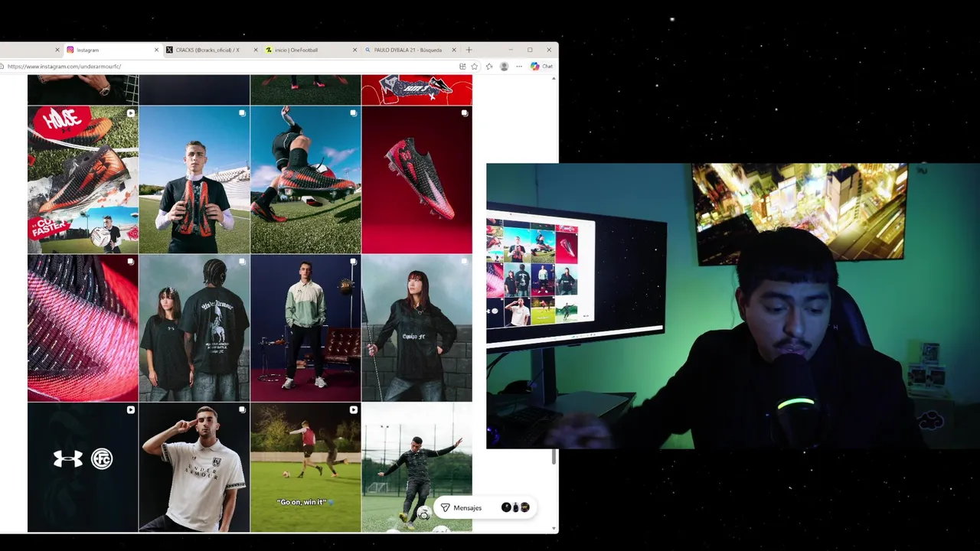Screen dimensions: 980x551
Task: Open post of player holding red boots
Action: point(194,180)
